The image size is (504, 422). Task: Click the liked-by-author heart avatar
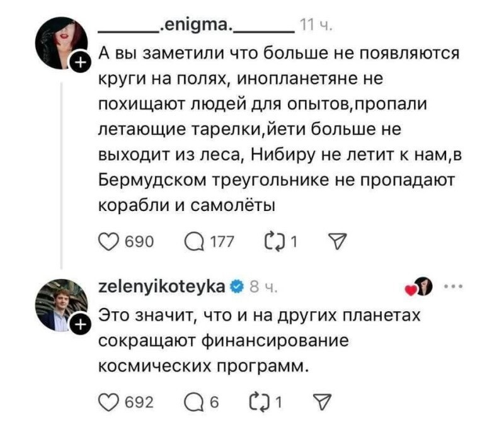(x=421, y=287)
